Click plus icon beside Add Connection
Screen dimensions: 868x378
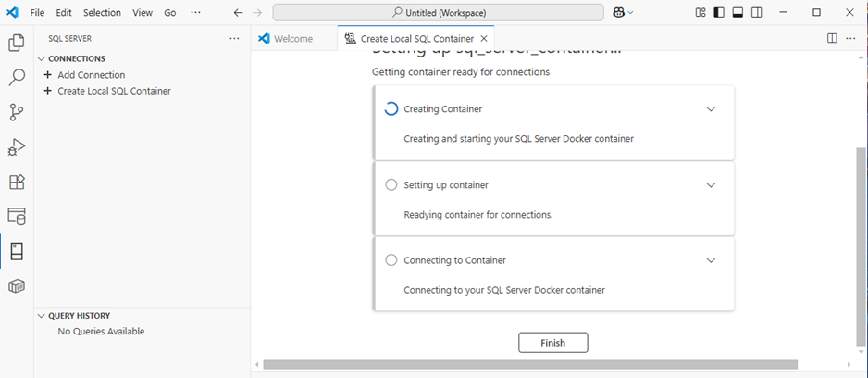click(47, 75)
